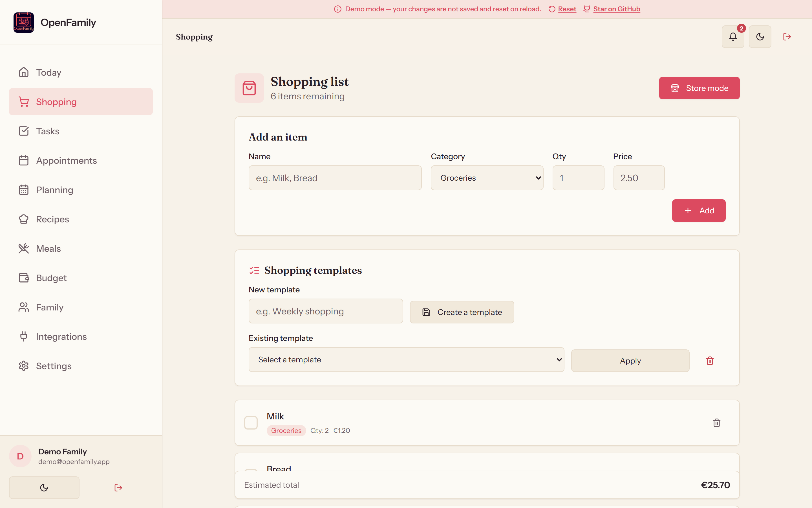Log out using the sidebar footer icon
The image size is (812, 508).
(118, 487)
